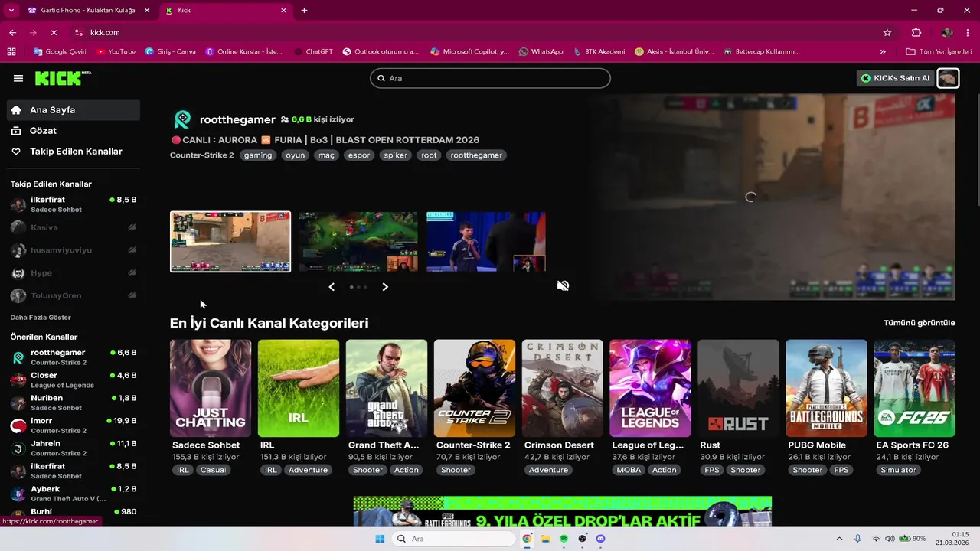
Task: Open the recommended channel imorr
Action: point(73,425)
